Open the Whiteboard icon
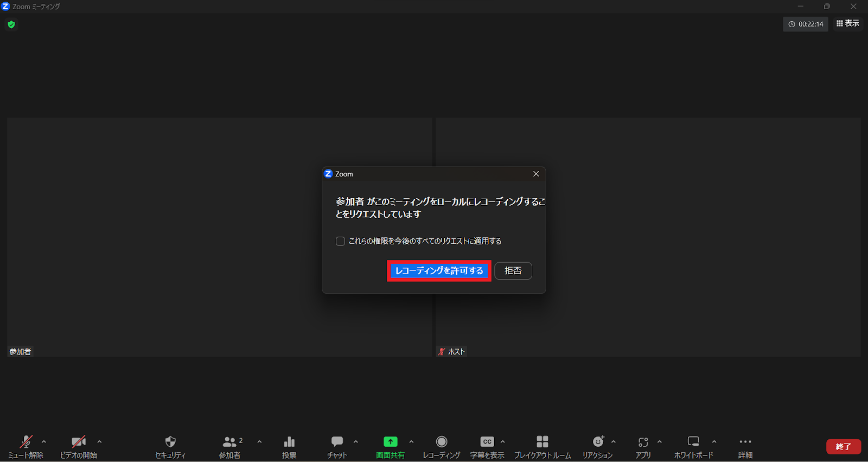Screen dimensions: 868x462 click(693, 442)
